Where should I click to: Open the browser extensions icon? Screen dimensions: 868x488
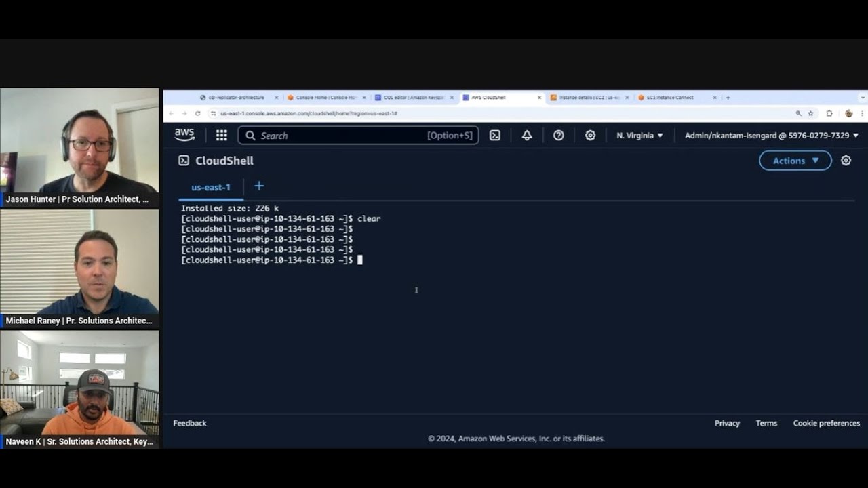click(829, 113)
